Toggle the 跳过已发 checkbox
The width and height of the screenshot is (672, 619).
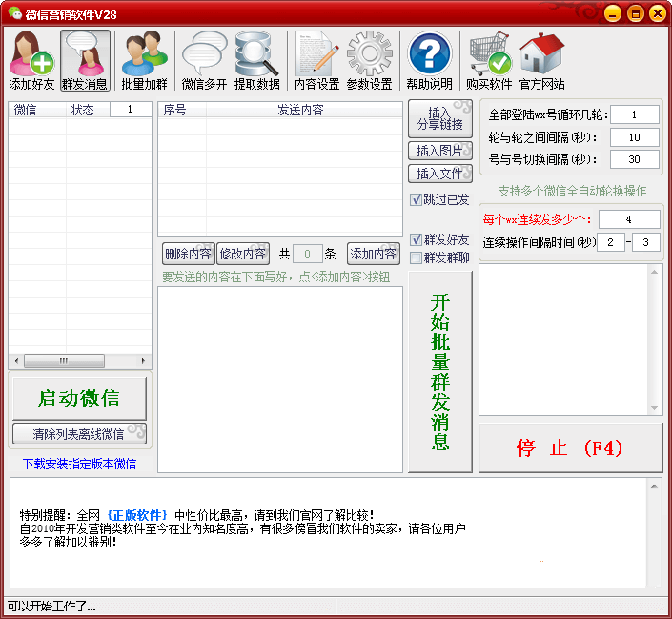point(416,199)
